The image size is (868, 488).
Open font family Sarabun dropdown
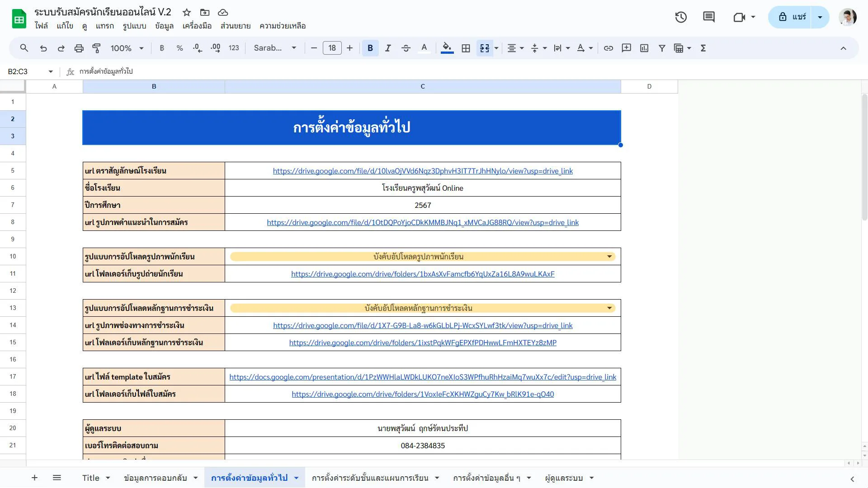click(275, 48)
